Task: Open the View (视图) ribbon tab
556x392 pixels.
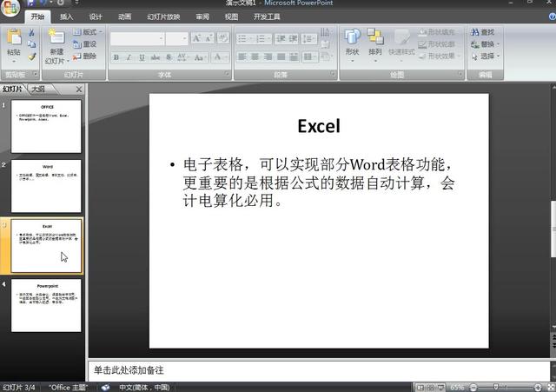Action: point(231,17)
